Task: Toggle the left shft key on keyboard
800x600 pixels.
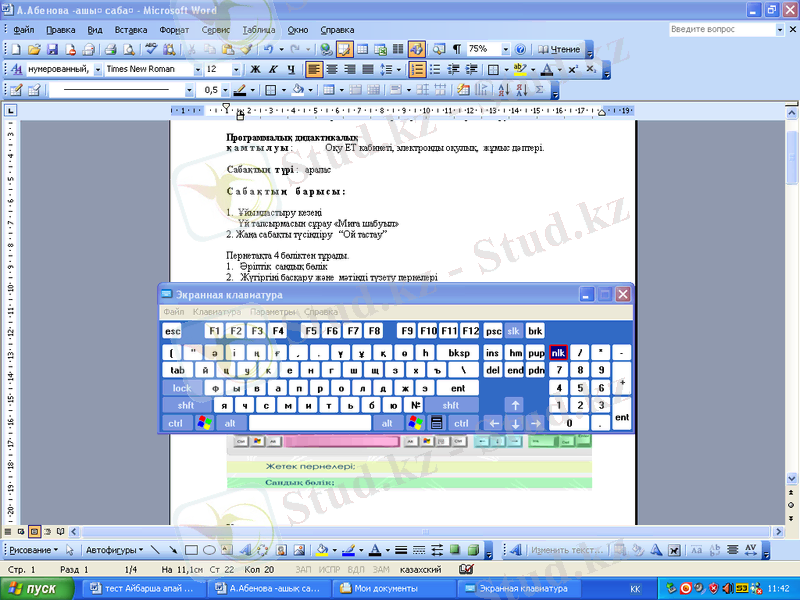Action: click(x=186, y=405)
